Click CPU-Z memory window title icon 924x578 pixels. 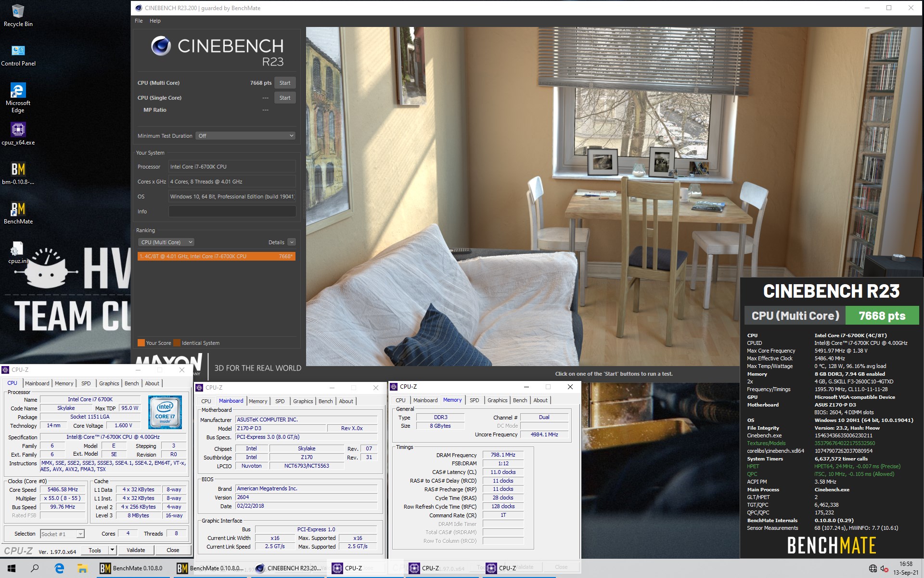(x=394, y=387)
